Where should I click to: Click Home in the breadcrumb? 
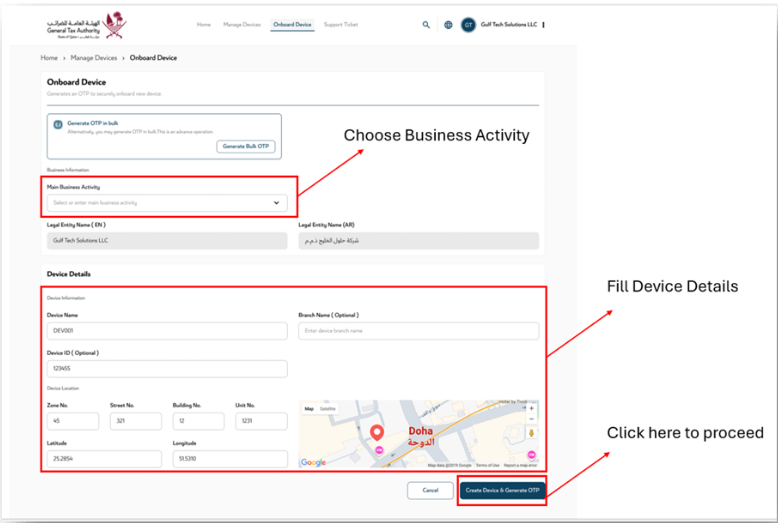pos(49,58)
